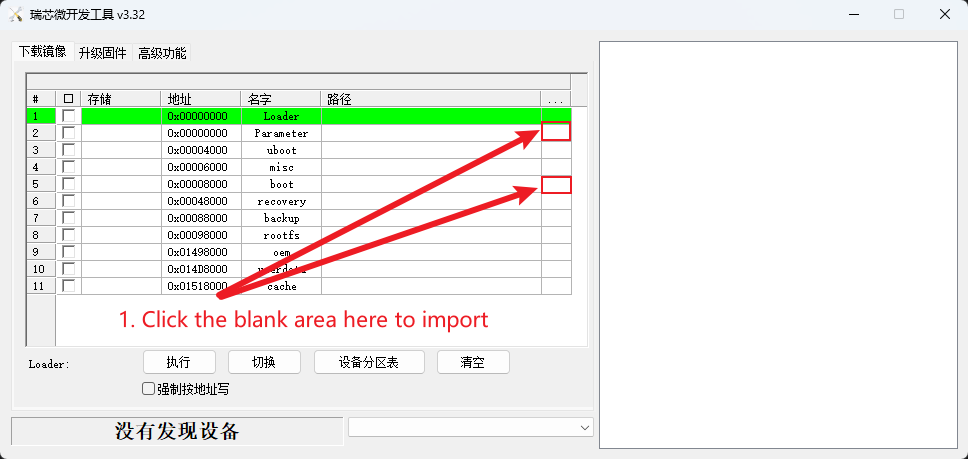Screen dimensions: 968x459
Task: Click the 执行 button
Action: point(179,362)
